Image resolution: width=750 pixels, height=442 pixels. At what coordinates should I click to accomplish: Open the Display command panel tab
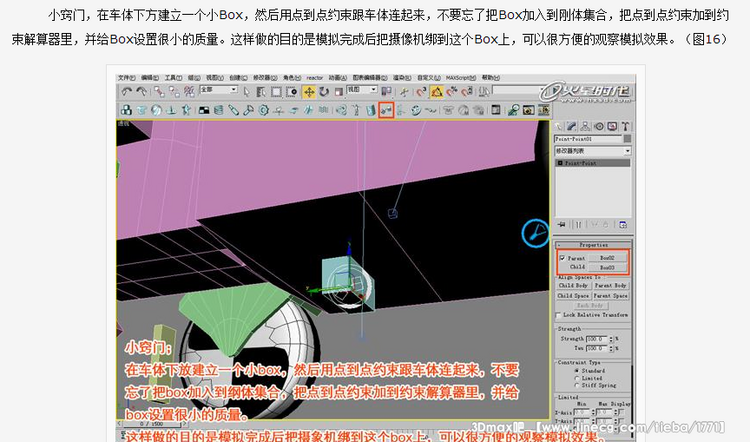[612, 126]
